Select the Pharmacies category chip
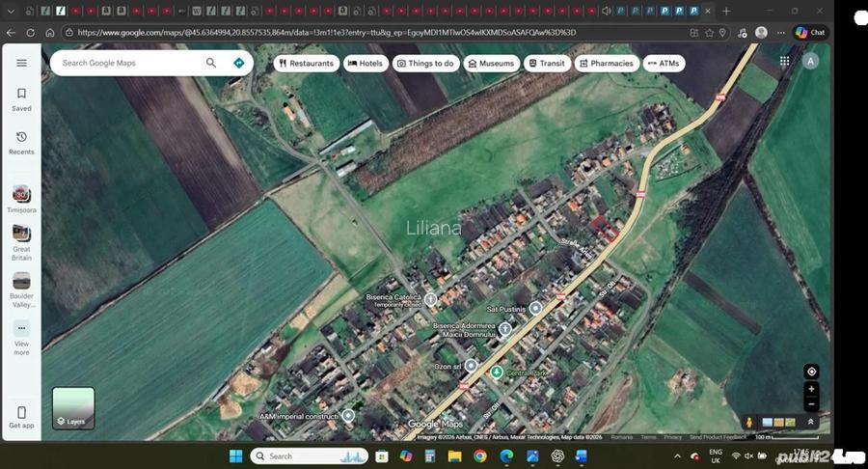The width and height of the screenshot is (868, 469). [x=607, y=64]
